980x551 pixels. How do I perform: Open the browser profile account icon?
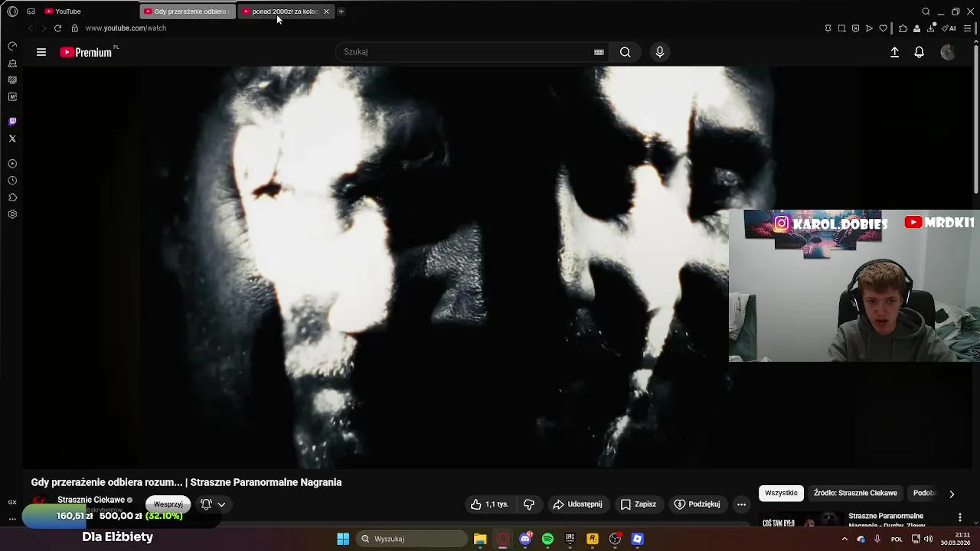tap(916, 28)
